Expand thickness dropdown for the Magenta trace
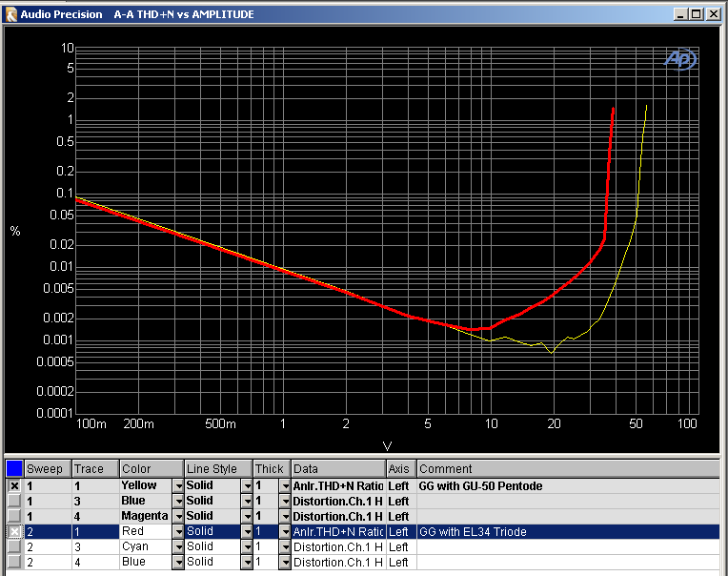728x576 pixels. coord(284,516)
